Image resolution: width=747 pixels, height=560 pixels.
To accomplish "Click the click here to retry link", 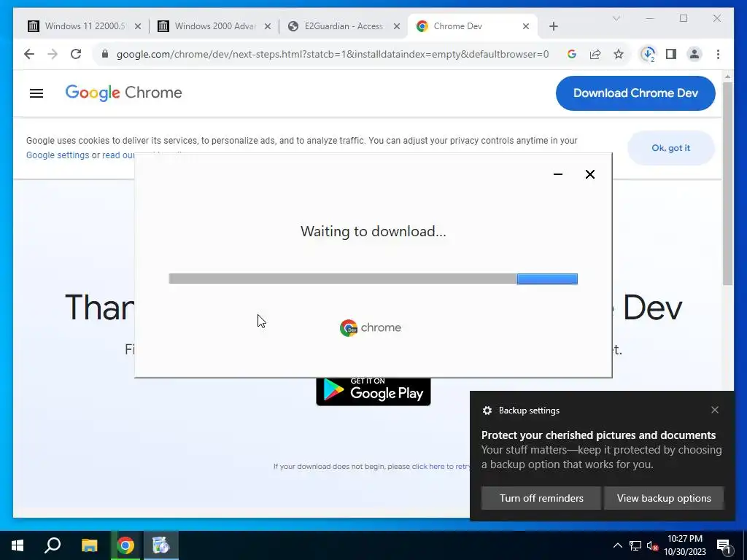I will pyautogui.click(x=441, y=466).
